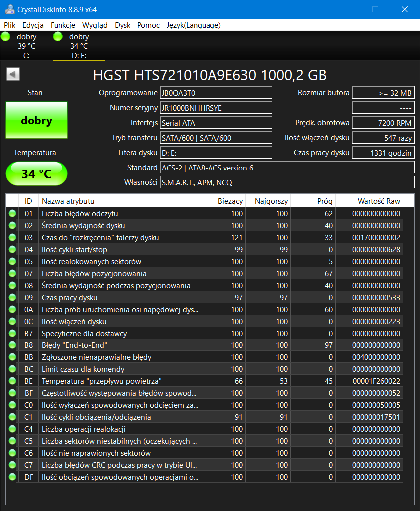Image resolution: width=420 pixels, height=511 pixels.
Task: Select the row Specyficzne dla dostawcy
Action: click(x=205, y=334)
